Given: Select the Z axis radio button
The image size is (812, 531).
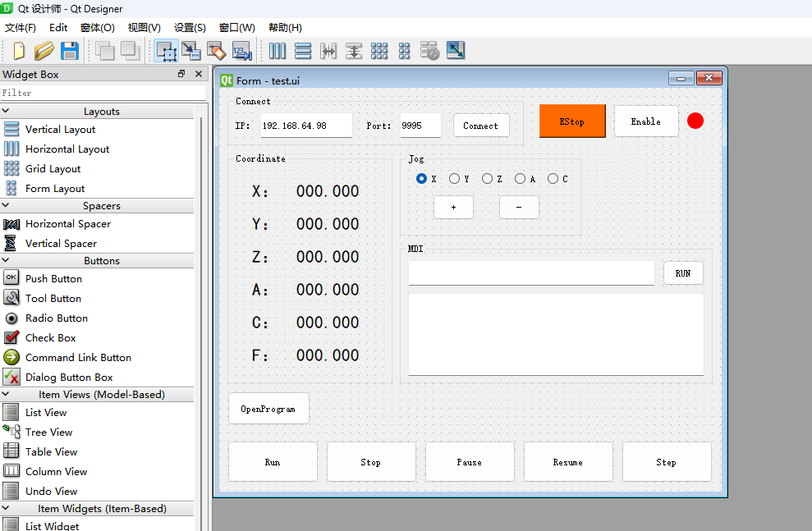Looking at the screenshot, I should point(487,179).
